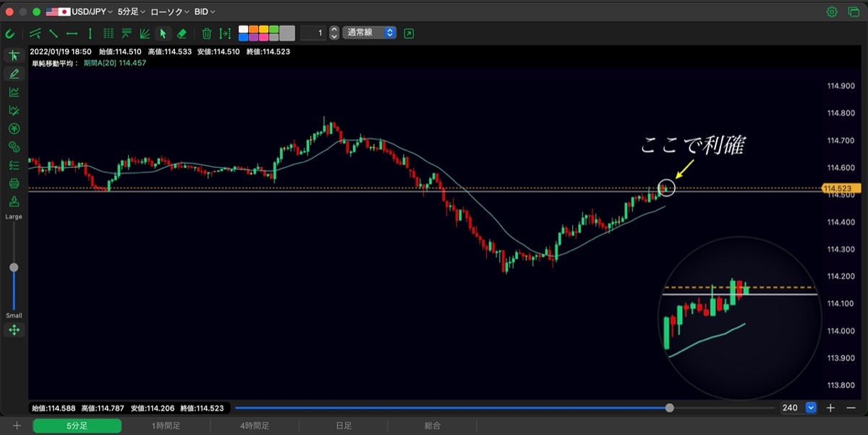This screenshot has height=435, width=868.
Task: Switch to the 1時間足 tab
Action: tap(166, 426)
